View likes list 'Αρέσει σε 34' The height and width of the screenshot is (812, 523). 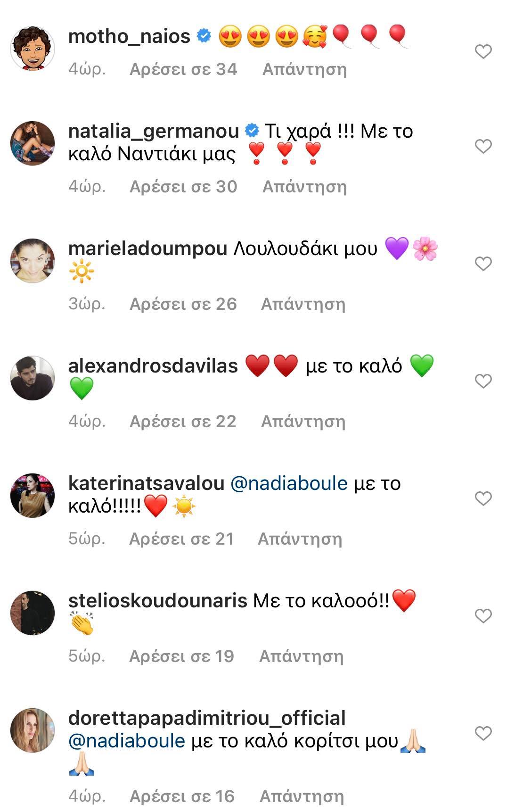tap(183, 69)
